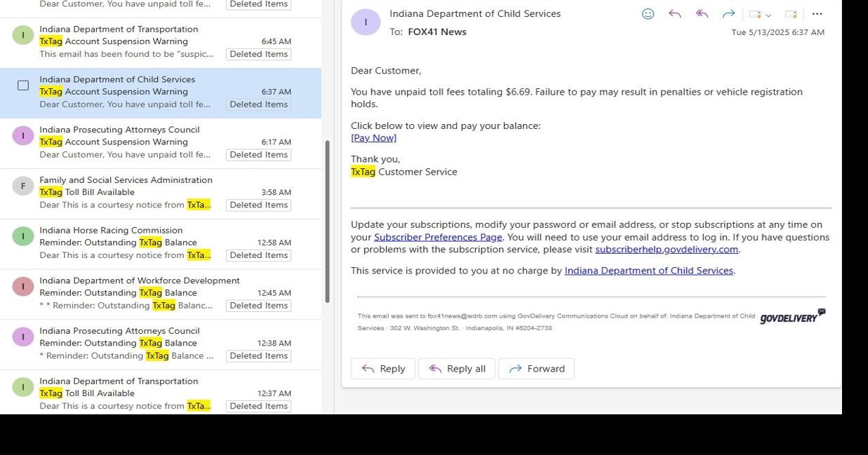Viewport: 868px width, 455px height.
Task: Click Deleted Items tag on the 12:58 AM email
Action: pos(258,255)
